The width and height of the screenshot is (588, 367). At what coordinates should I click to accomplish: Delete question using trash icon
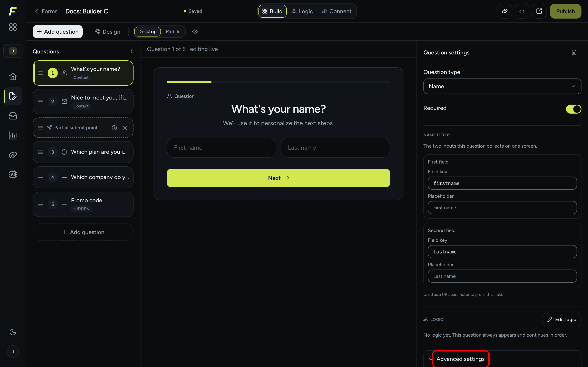[x=574, y=52]
